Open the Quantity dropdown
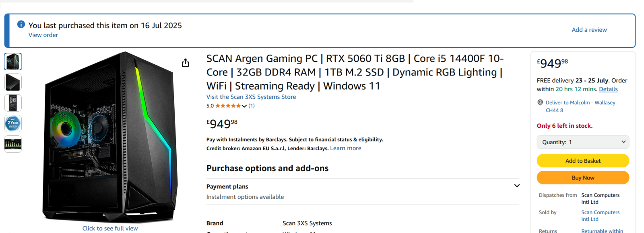 point(583,142)
